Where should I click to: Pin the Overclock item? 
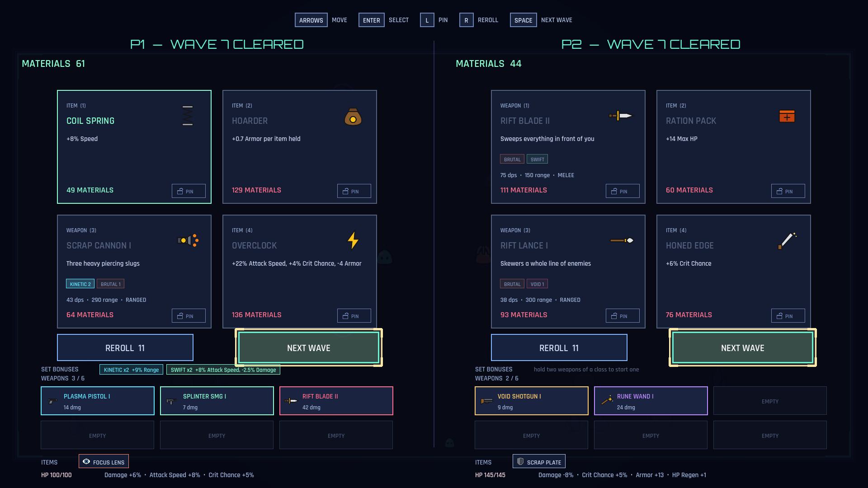point(354,316)
